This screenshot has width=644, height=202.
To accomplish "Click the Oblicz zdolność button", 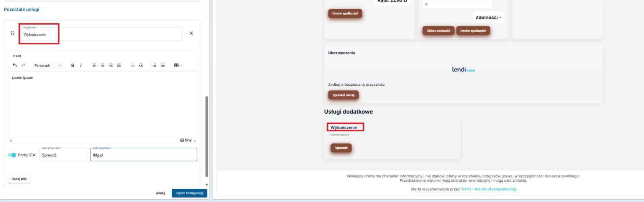I will point(439,31).
